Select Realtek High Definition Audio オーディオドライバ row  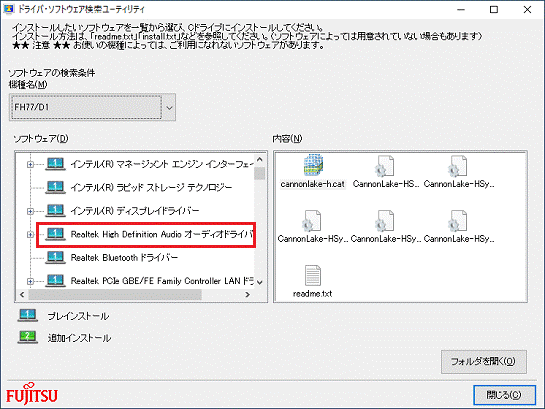[146, 235]
